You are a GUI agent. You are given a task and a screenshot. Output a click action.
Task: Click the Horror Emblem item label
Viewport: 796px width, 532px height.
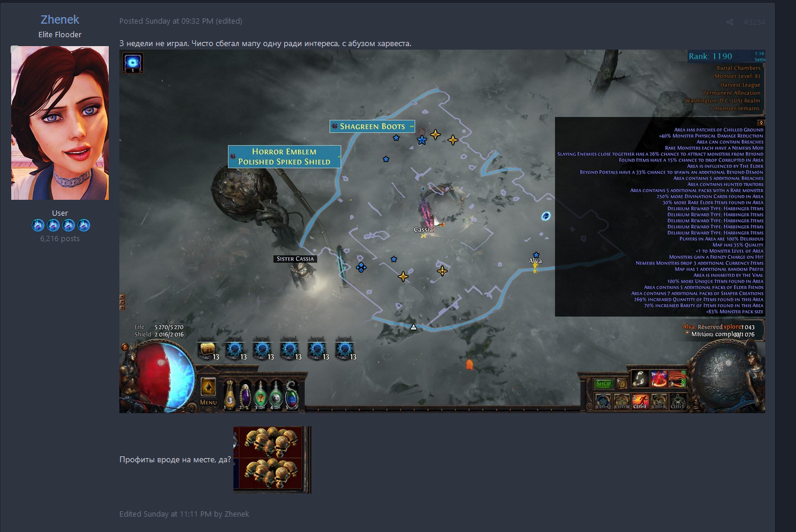[284, 151]
